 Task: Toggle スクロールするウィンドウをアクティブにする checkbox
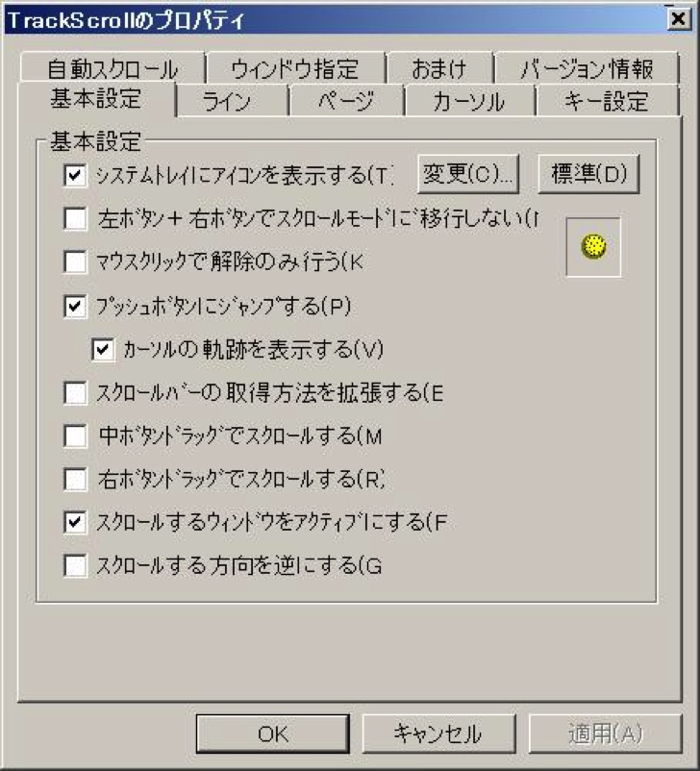75,522
